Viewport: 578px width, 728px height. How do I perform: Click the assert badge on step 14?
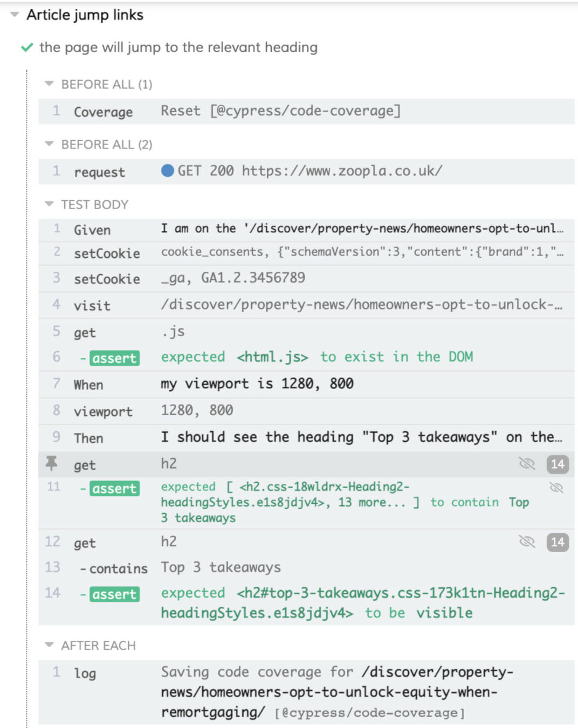tap(114, 594)
